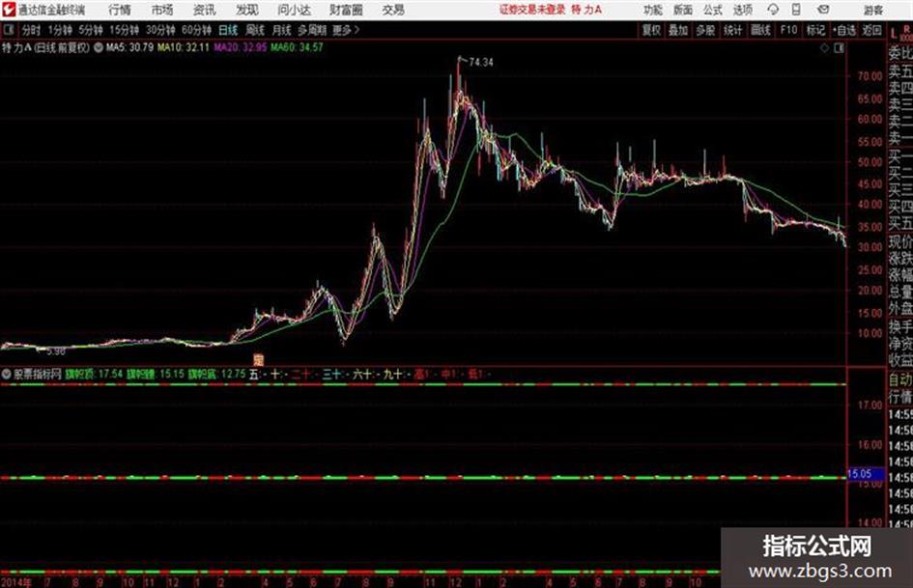Open the 交易 menu
The width and height of the screenshot is (913, 588).
click(x=393, y=10)
